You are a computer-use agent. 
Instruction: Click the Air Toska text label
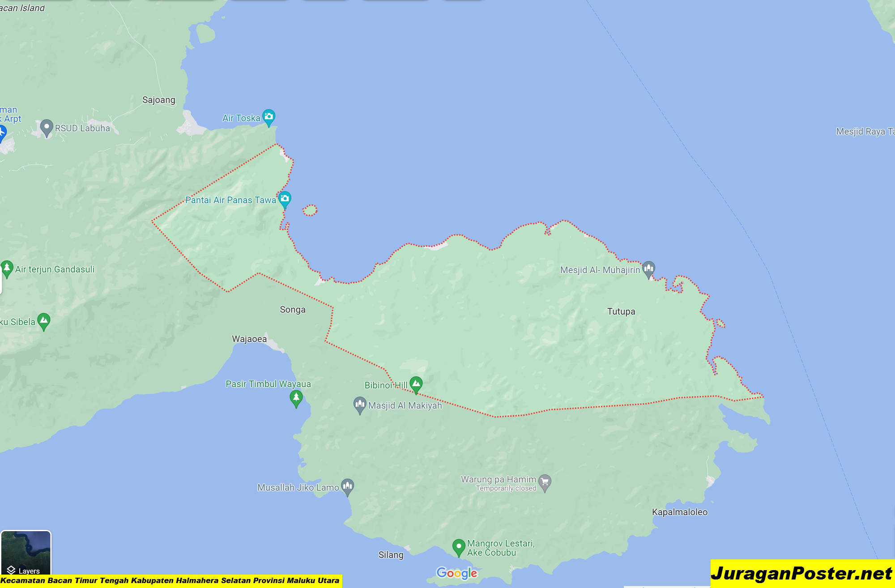241,118
